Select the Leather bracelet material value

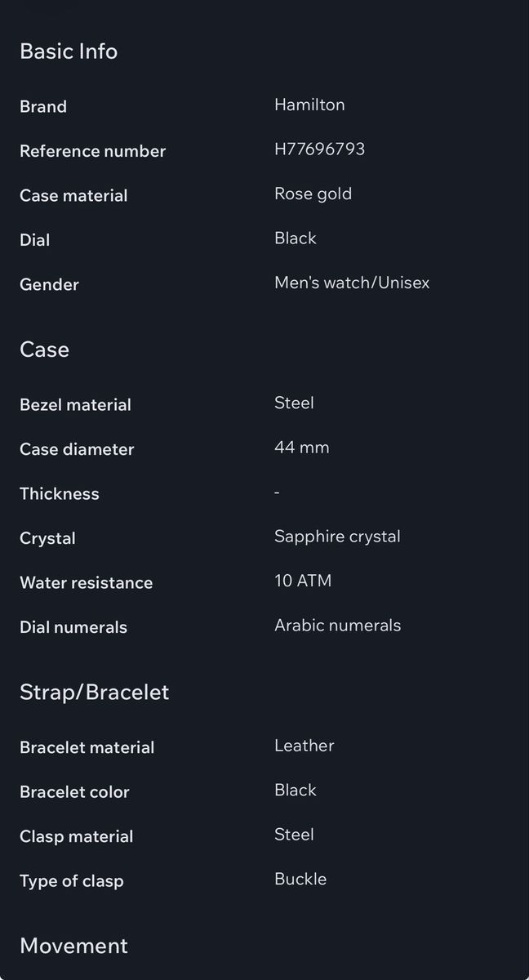pyautogui.click(x=305, y=746)
